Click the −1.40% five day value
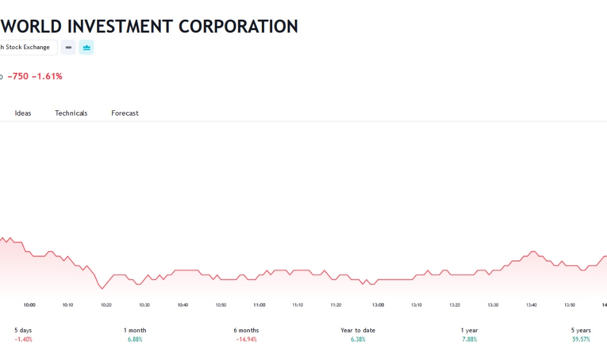607x364 pixels. 23,339
